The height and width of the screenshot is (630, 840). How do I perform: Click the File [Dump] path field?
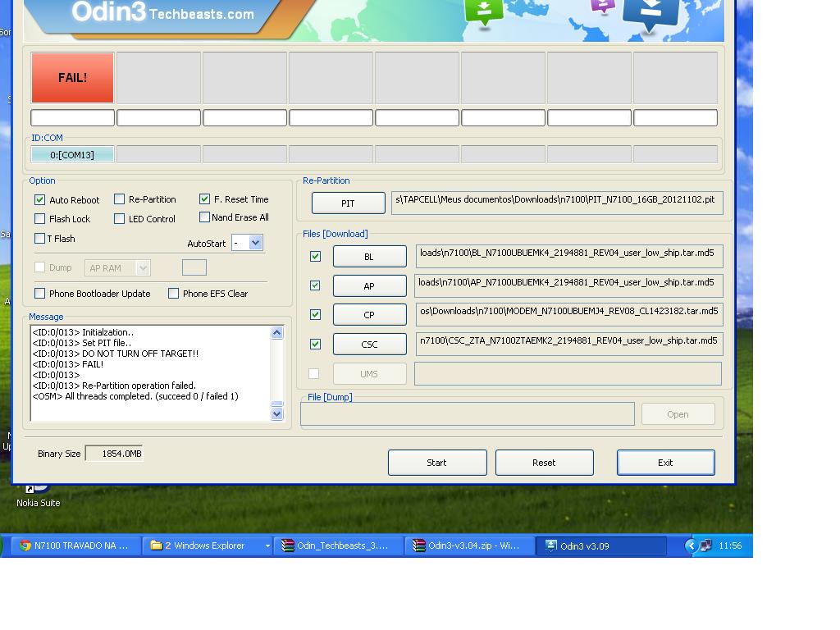pos(468,414)
